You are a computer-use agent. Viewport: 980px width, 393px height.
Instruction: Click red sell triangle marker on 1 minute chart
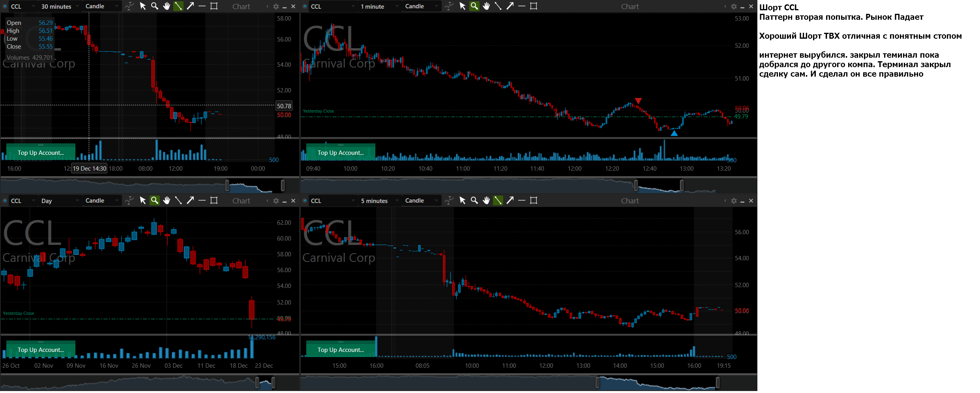tap(638, 101)
